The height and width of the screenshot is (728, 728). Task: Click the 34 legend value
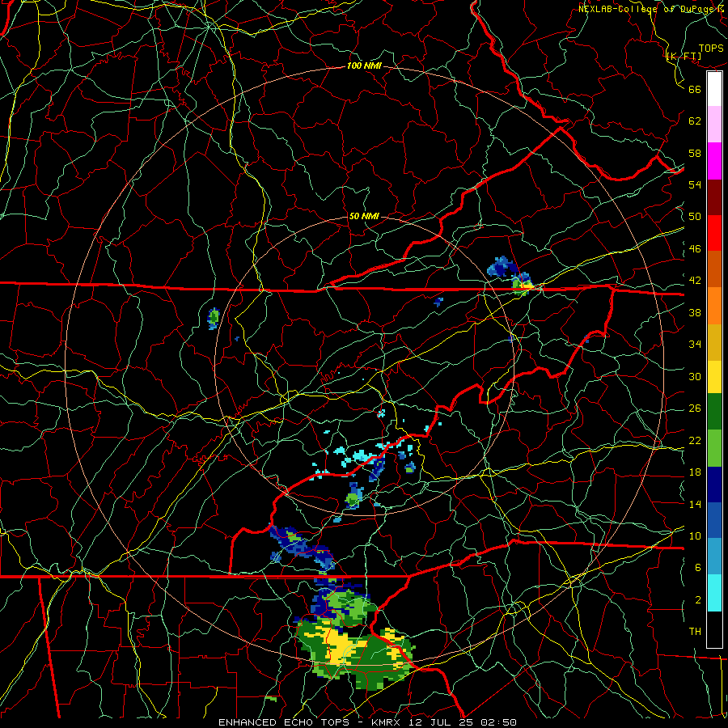coord(695,345)
